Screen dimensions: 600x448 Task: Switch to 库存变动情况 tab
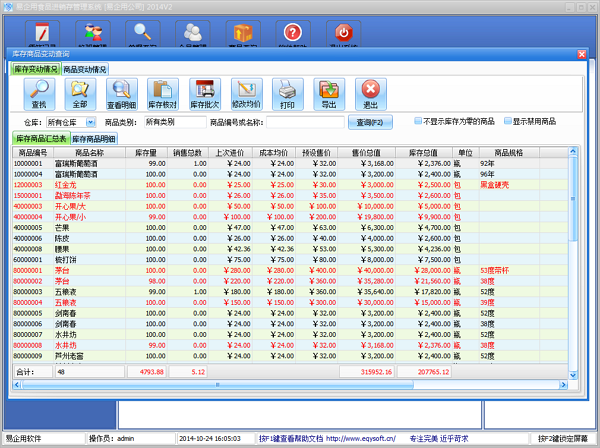point(36,69)
